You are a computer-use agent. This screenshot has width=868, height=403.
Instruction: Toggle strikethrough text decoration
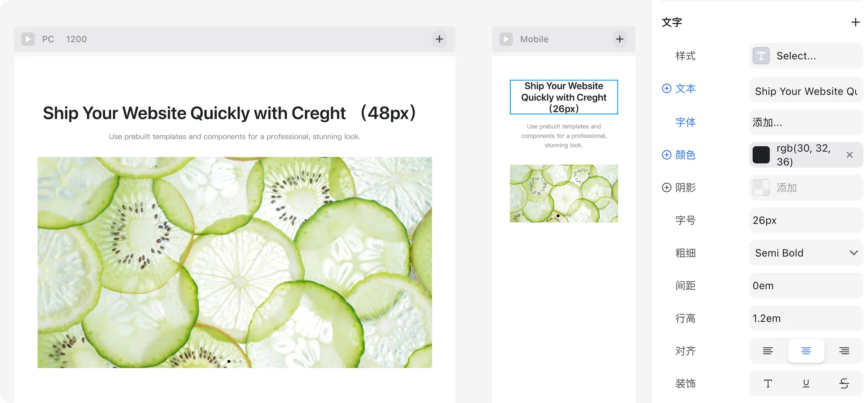844,383
